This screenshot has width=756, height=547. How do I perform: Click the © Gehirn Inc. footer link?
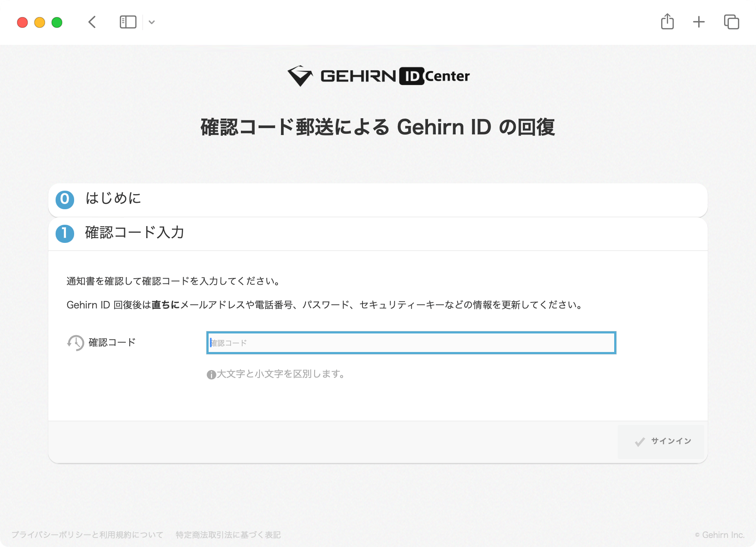coord(720,535)
